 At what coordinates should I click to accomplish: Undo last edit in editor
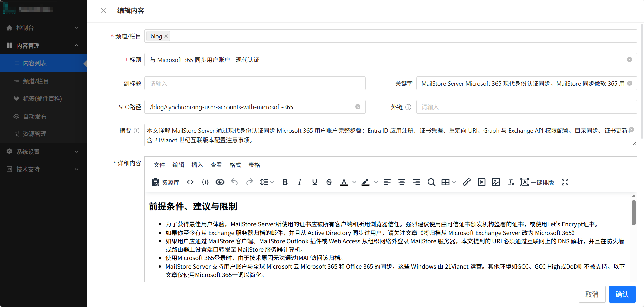coord(234,182)
